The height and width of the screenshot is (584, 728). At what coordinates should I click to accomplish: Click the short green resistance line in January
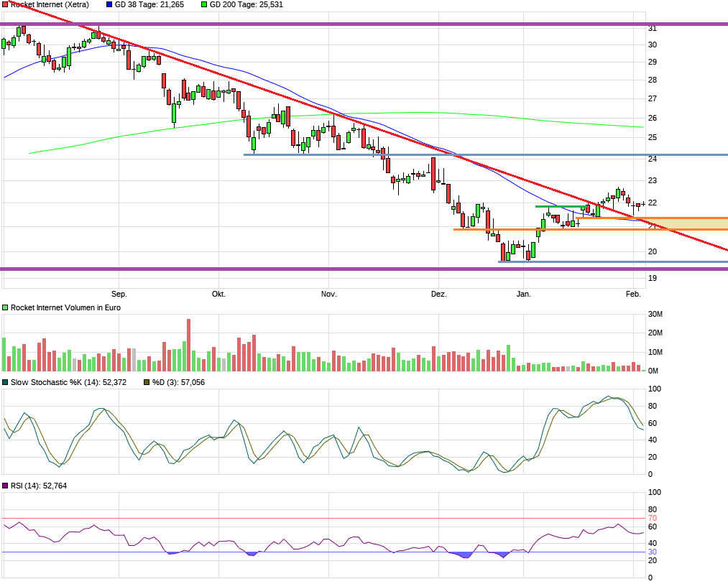[x=561, y=206]
